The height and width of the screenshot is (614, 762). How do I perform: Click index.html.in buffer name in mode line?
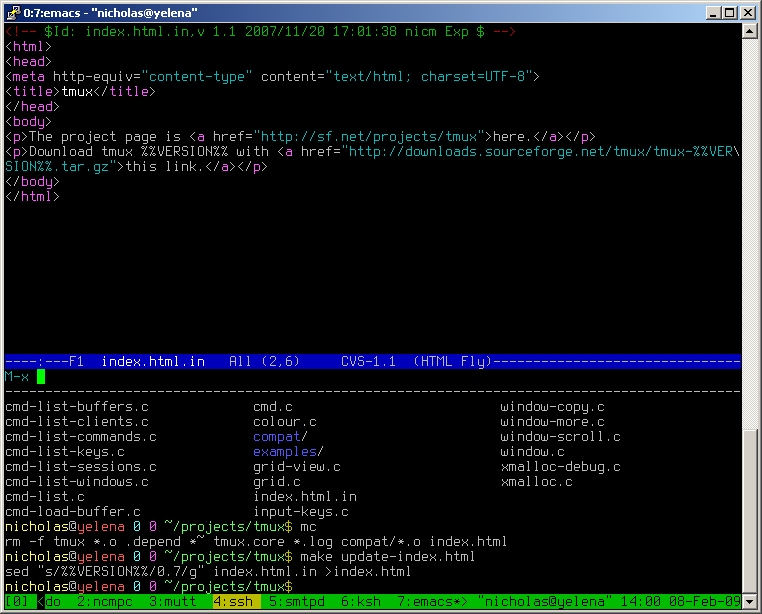153,362
